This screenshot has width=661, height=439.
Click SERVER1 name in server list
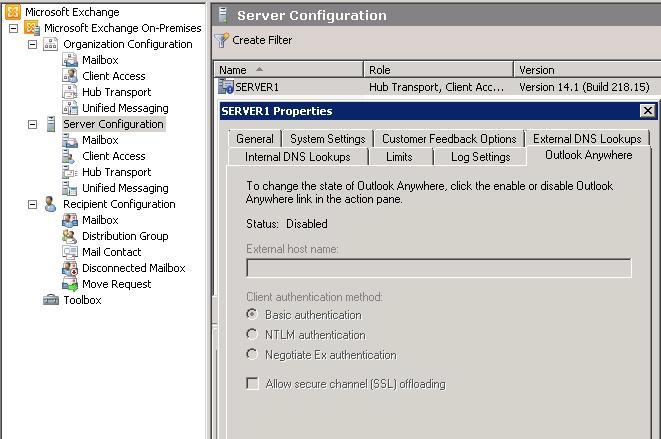(x=257, y=87)
